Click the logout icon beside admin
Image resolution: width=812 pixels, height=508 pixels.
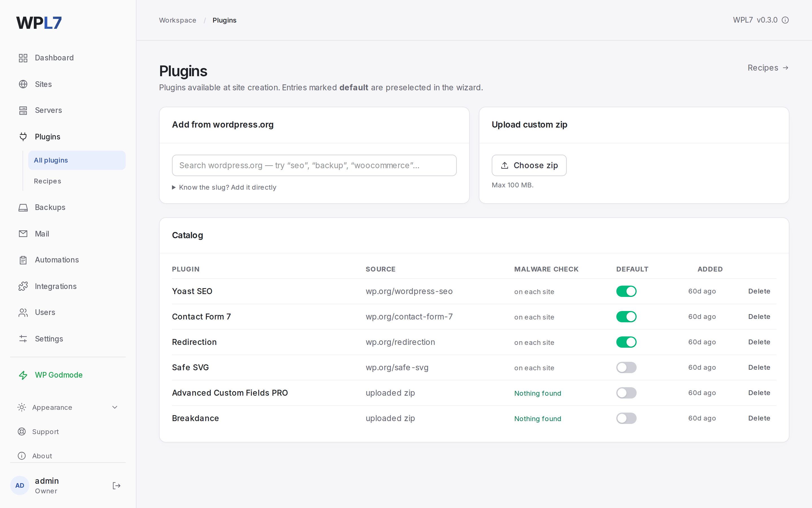(116, 485)
